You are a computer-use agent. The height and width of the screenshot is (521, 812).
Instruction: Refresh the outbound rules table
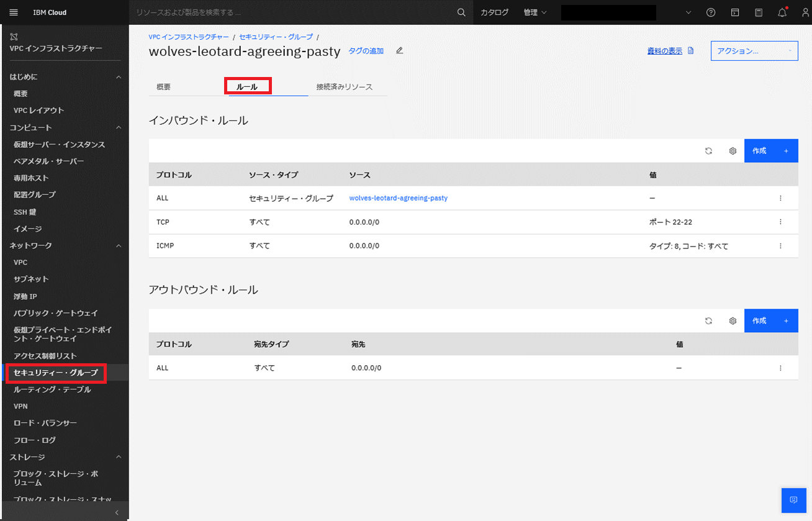(708, 321)
